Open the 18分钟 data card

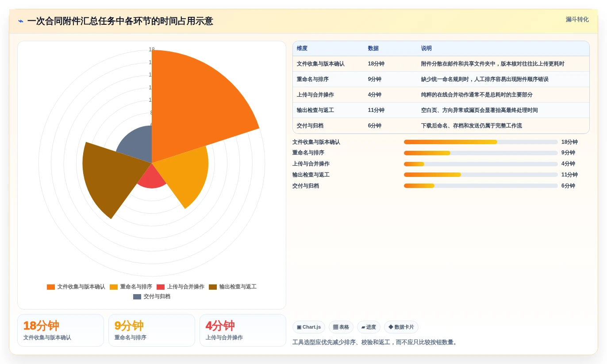[x=61, y=330]
